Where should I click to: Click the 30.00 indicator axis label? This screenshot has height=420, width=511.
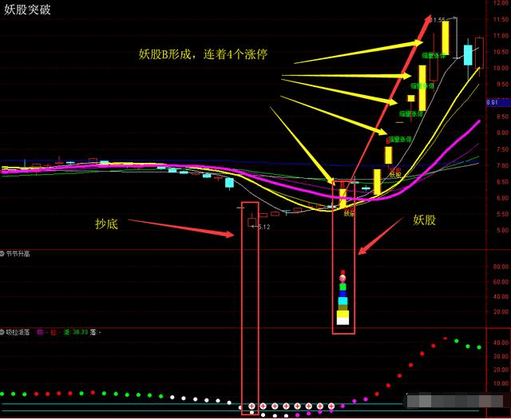point(501,356)
